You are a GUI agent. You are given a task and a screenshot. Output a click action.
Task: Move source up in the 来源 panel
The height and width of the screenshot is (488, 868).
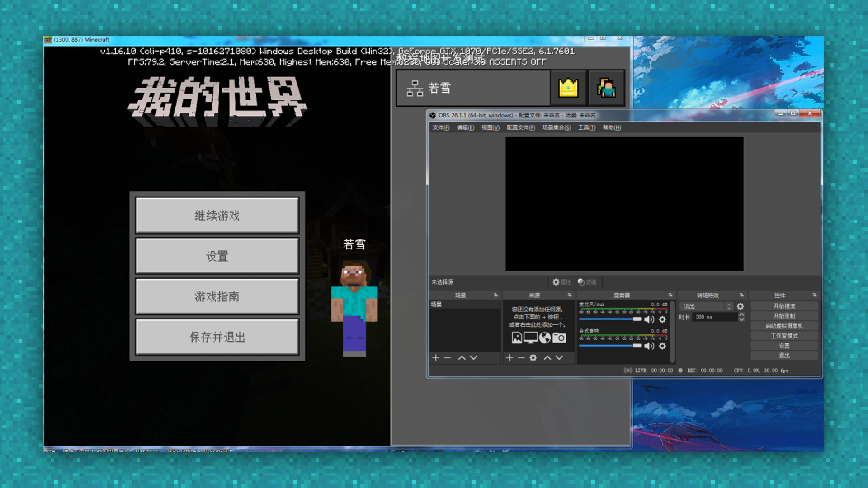click(x=547, y=357)
